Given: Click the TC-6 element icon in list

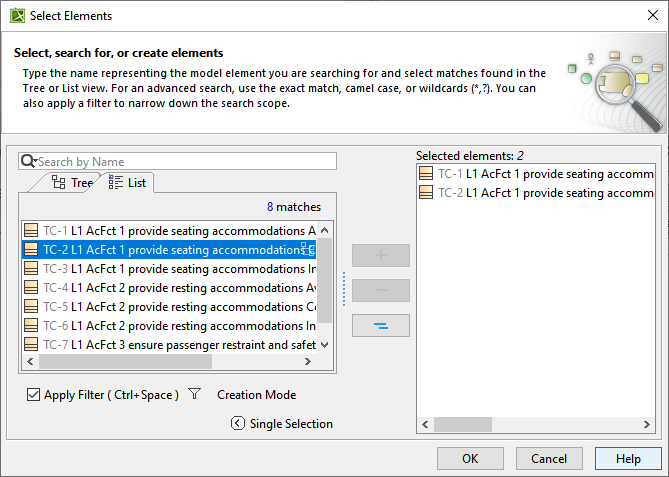Looking at the screenshot, I should click(x=31, y=326).
